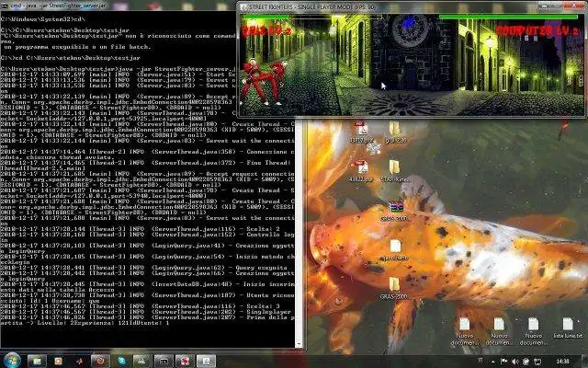Select the STAR-Kinn folder on the desktop
Screen dimensions: 588x368
[x=395, y=171]
